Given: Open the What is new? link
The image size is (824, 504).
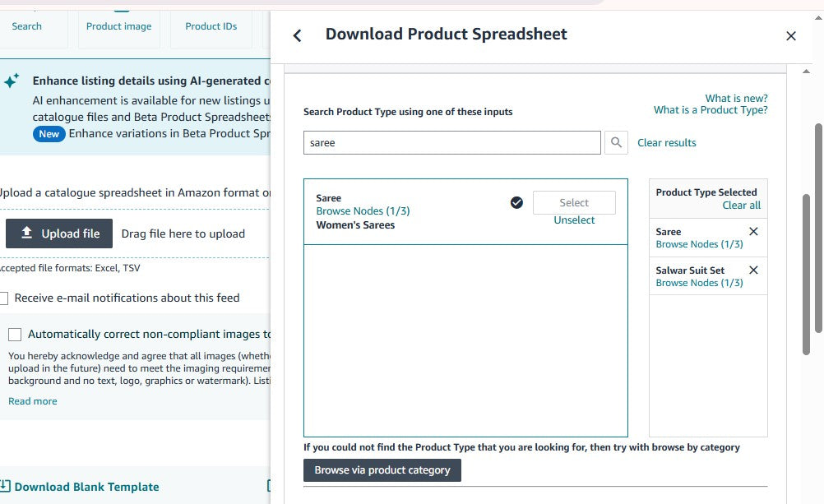Looking at the screenshot, I should 736,99.
